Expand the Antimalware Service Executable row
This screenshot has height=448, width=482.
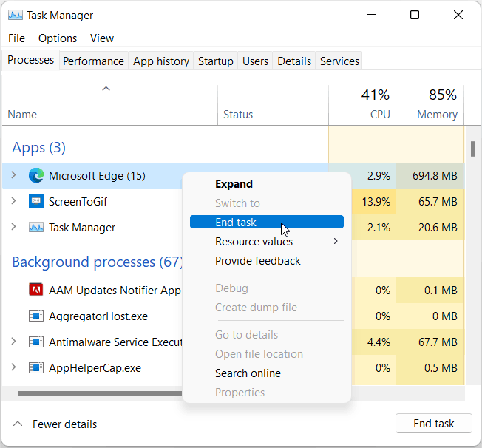click(x=13, y=342)
